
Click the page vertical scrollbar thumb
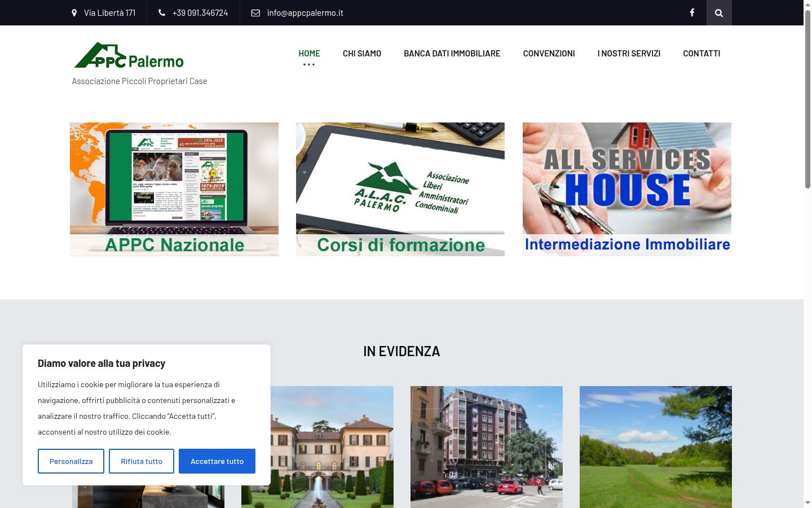pos(807,99)
